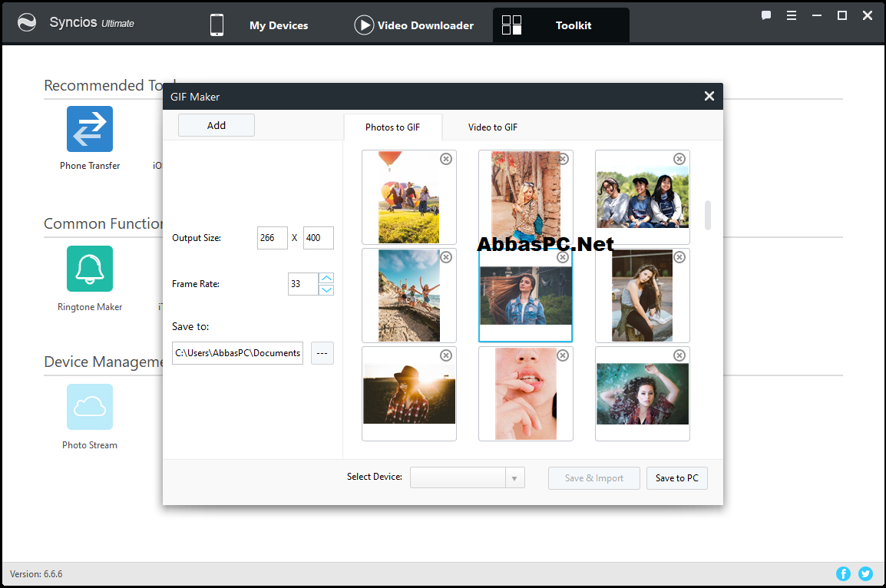Open the My Devices tab

tap(279, 25)
